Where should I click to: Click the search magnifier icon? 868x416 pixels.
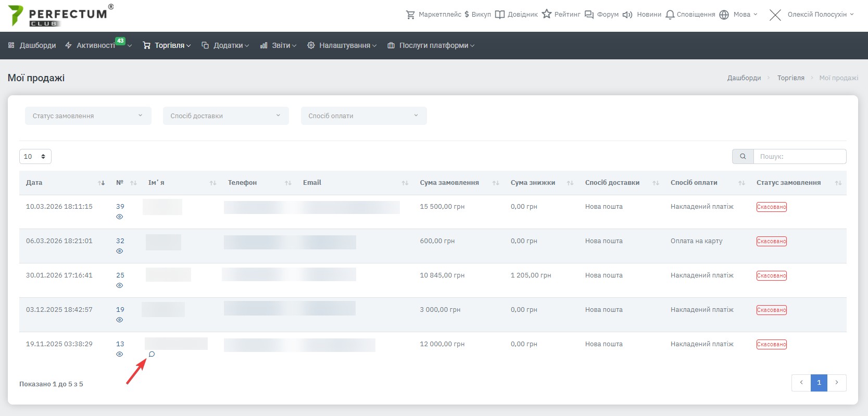(x=743, y=156)
